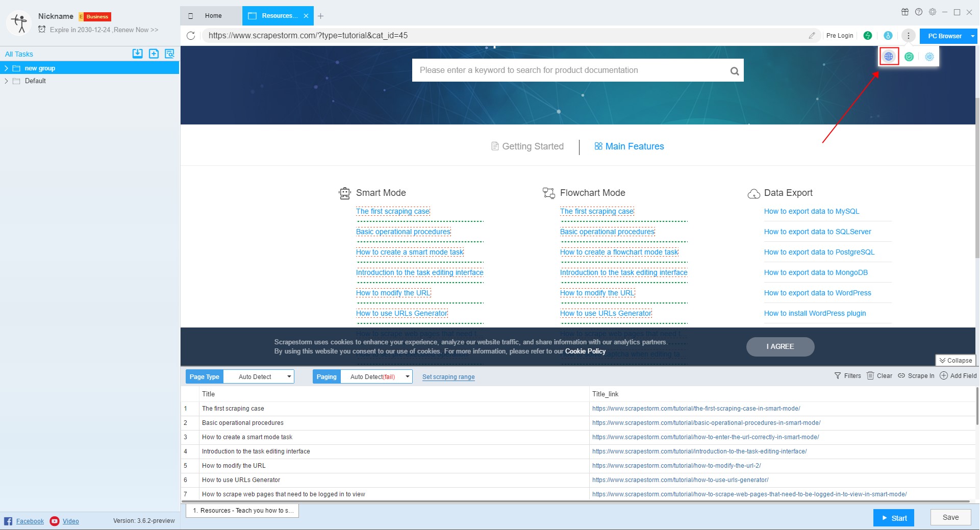The height and width of the screenshot is (530, 980).
Task: Open the PC Browser dropdown arrow
Action: coord(972,36)
